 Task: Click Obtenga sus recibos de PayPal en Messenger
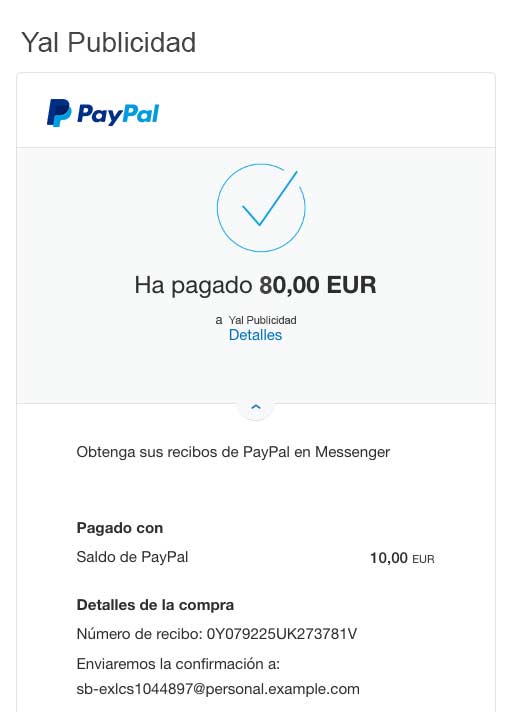tap(233, 452)
